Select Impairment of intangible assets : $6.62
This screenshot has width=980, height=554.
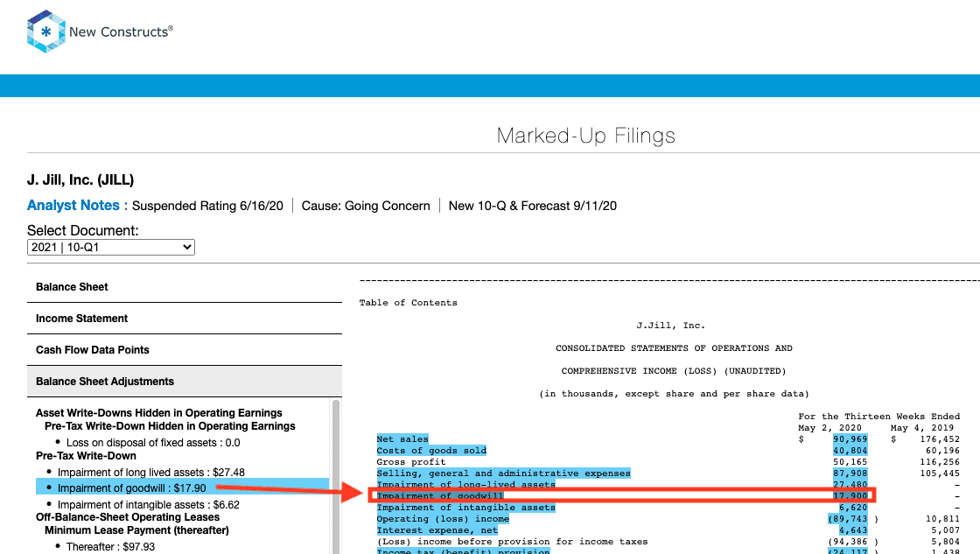click(x=148, y=505)
